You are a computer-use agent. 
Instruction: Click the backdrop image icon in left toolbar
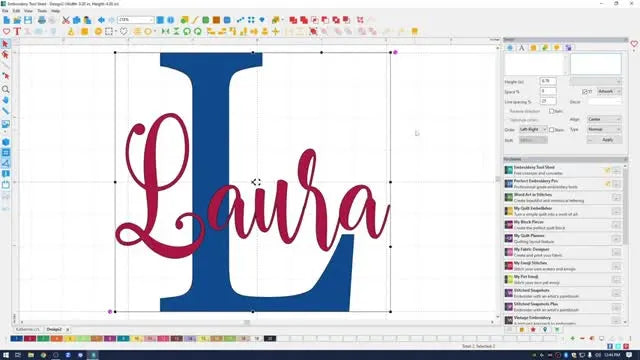pos(5,124)
